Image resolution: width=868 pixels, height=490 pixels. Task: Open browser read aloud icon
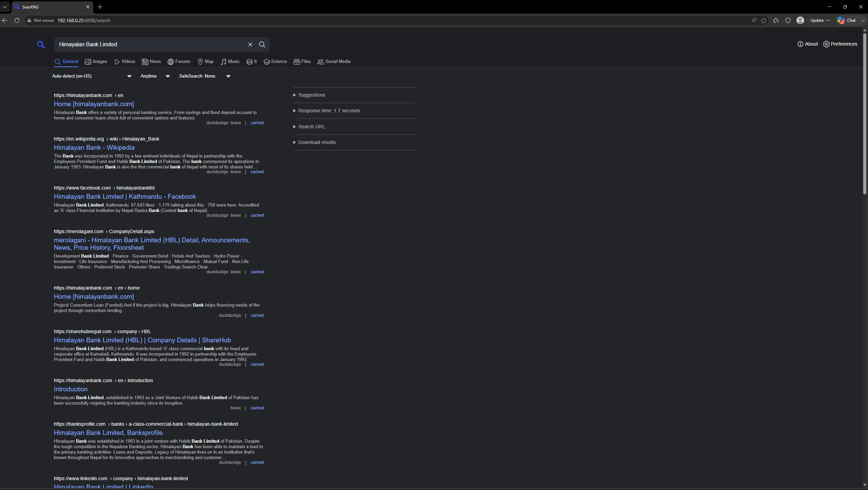pos(754,20)
